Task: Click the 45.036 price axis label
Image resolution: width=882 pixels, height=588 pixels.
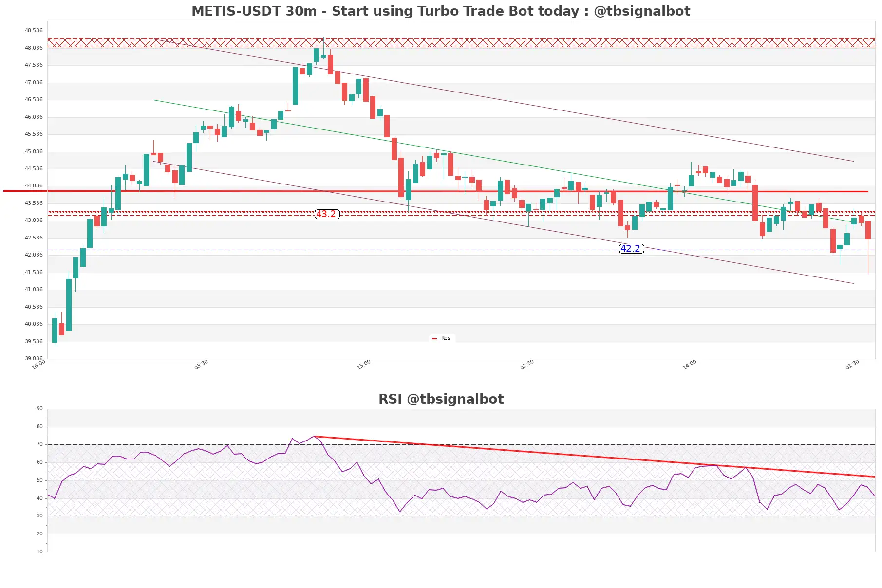Action: coord(34,151)
